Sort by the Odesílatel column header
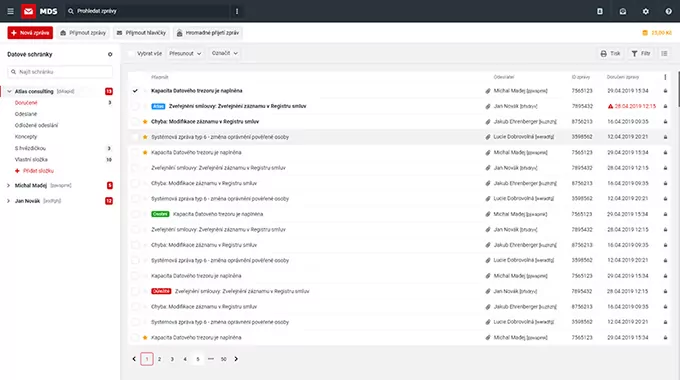The height and width of the screenshot is (380, 680). 503,77
